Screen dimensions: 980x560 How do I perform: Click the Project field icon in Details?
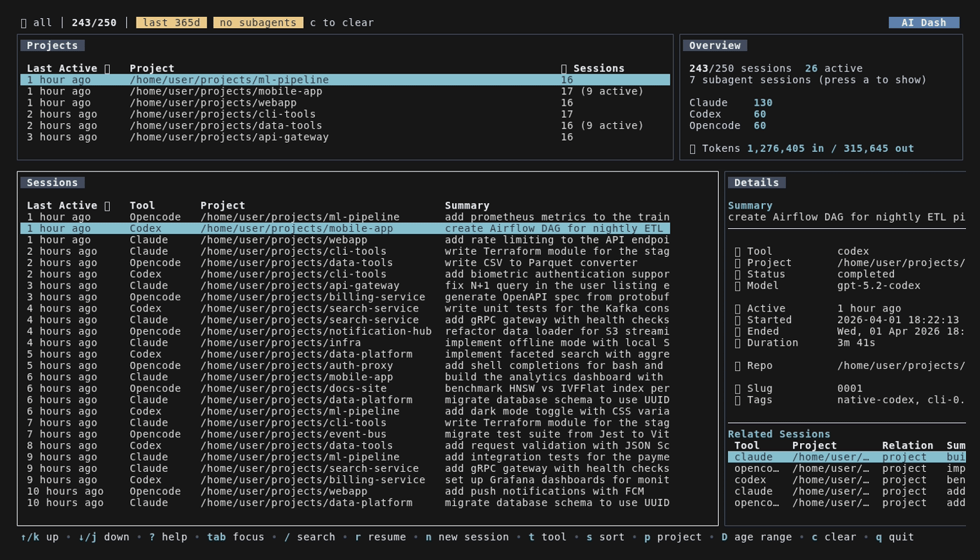pyautogui.click(x=738, y=262)
